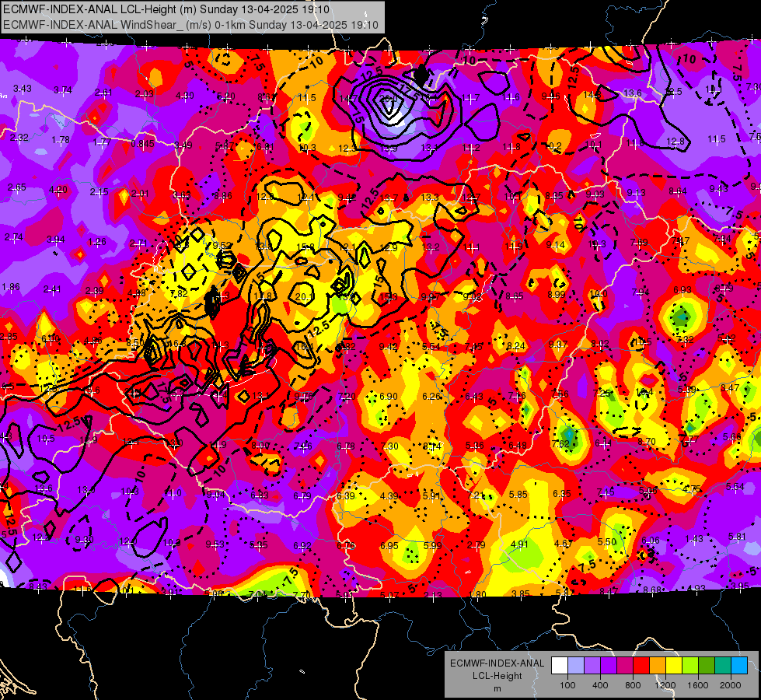Viewport: 761px width, 700px height.
Task: Select the sky blue legend swatch
Action: pos(739,665)
